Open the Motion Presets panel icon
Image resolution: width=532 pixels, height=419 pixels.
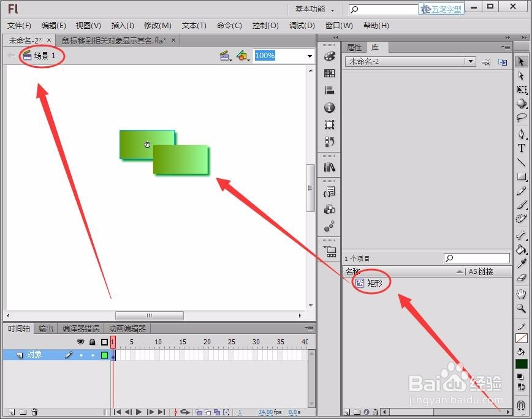[329, 226]
